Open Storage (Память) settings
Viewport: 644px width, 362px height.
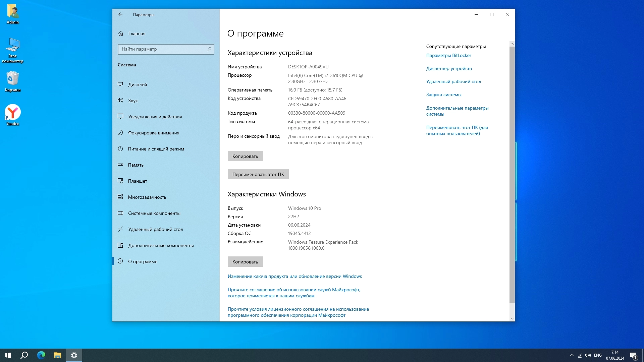pyautogui.click(x=136, y=165)
